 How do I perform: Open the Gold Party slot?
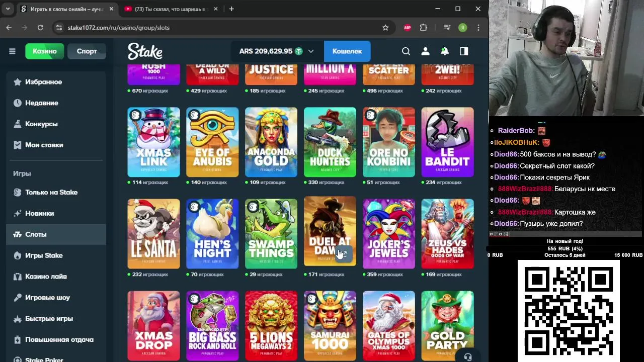(447, 326)
